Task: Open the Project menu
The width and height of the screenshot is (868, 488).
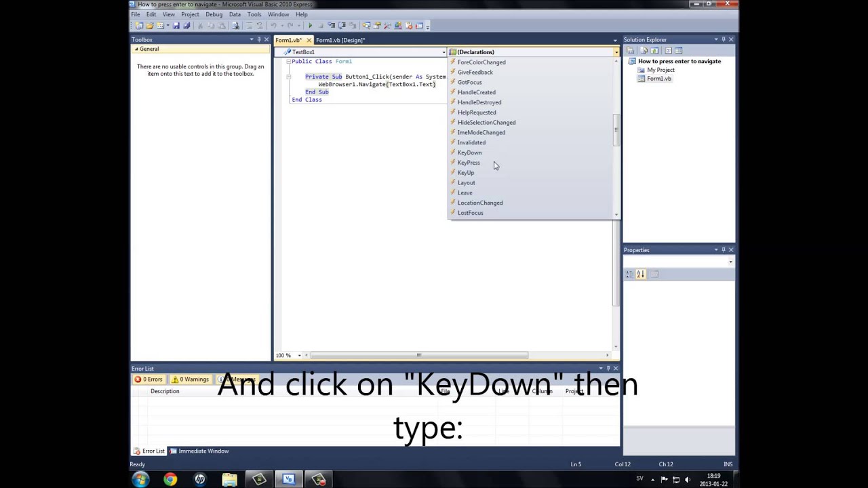Action: [190, 14]
